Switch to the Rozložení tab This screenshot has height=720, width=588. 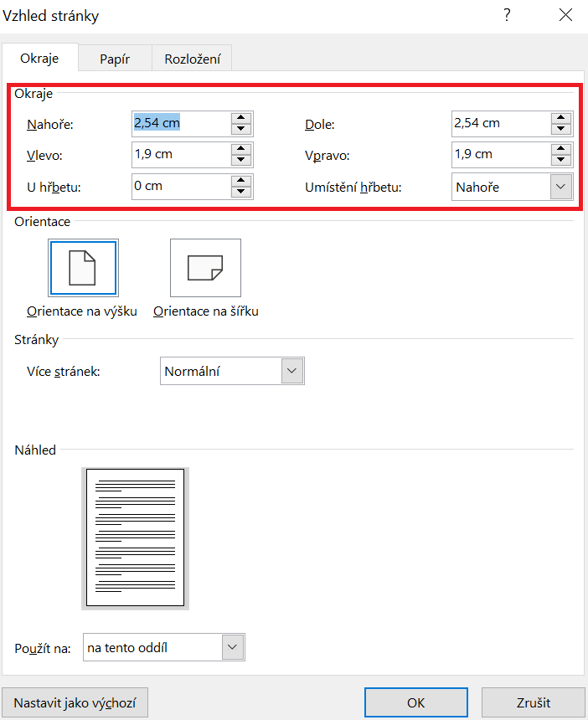pyautogui.click(x=192, y=59)
